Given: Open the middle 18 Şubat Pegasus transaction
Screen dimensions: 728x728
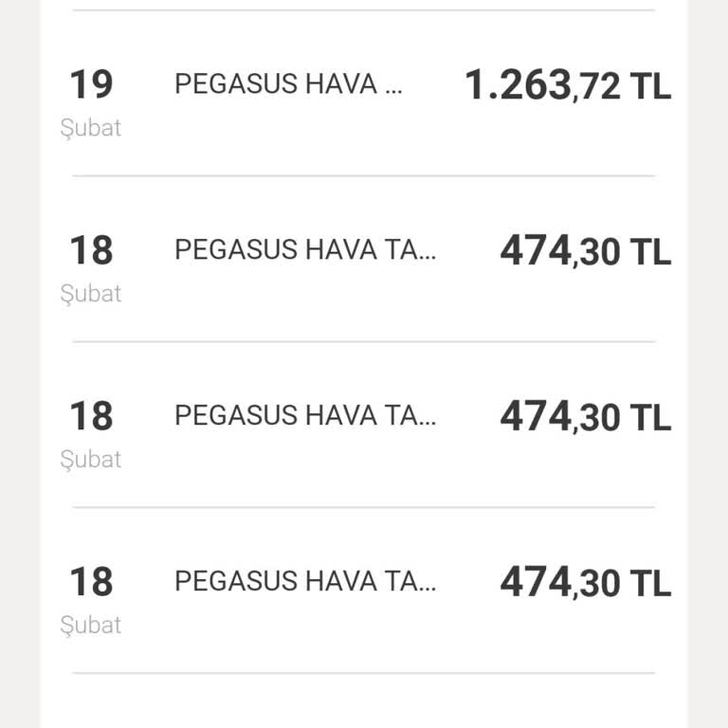Looking at the screenshot, I should (x=305, y=416).
